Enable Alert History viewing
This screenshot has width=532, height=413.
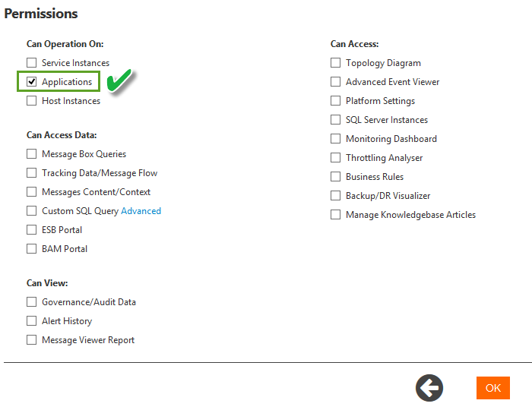click(32, 321)
